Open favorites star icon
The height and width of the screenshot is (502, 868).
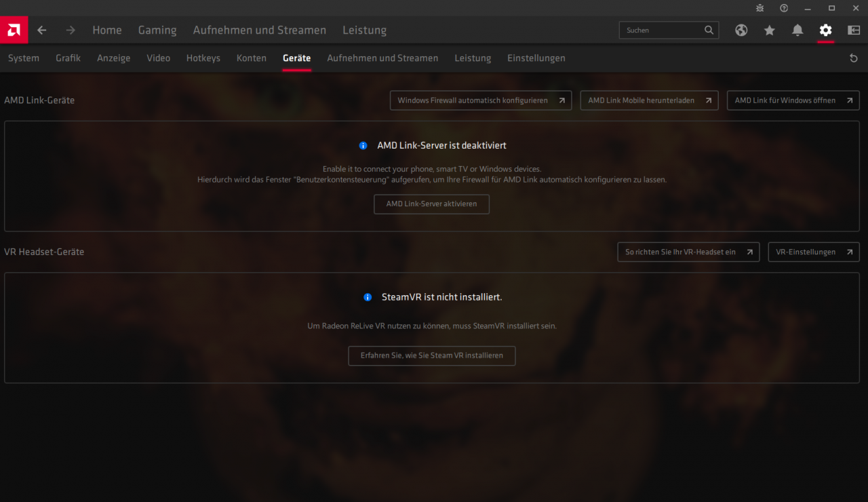click(769, 30)
